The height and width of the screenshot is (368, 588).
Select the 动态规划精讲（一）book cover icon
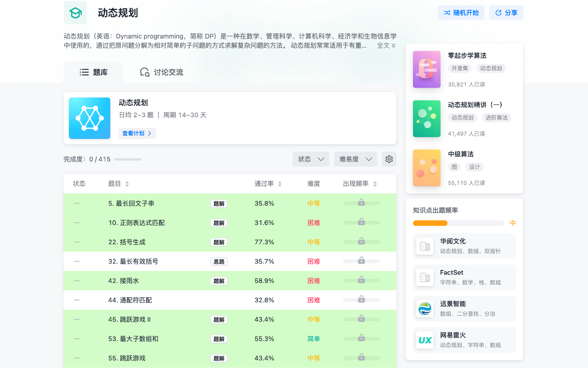[426, 118]
